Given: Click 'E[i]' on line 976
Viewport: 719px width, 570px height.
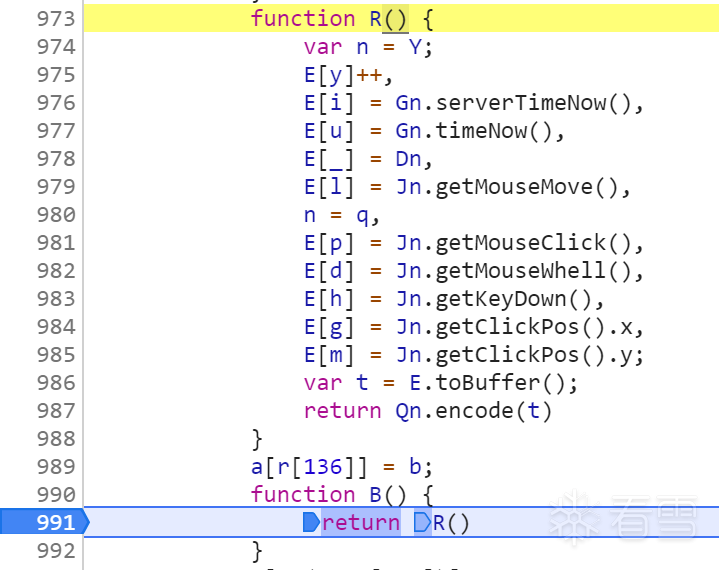Looking at the screenshot, I should pyautogui.click(x=329, y=103).
